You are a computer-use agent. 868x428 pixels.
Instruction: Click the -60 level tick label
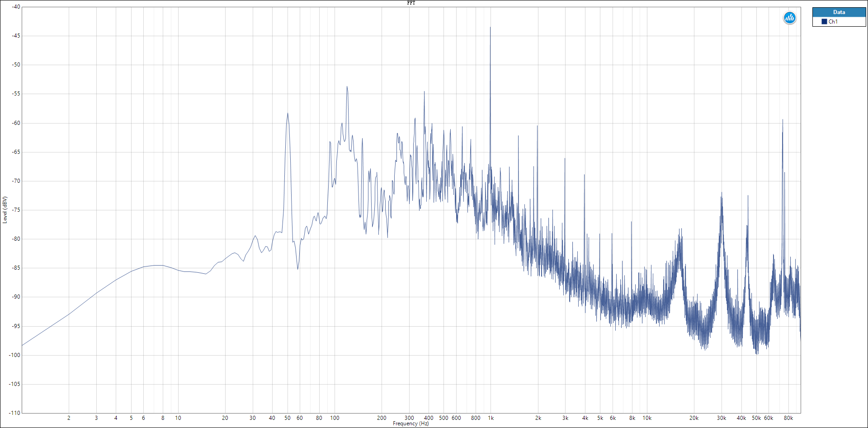pos(16,123)
